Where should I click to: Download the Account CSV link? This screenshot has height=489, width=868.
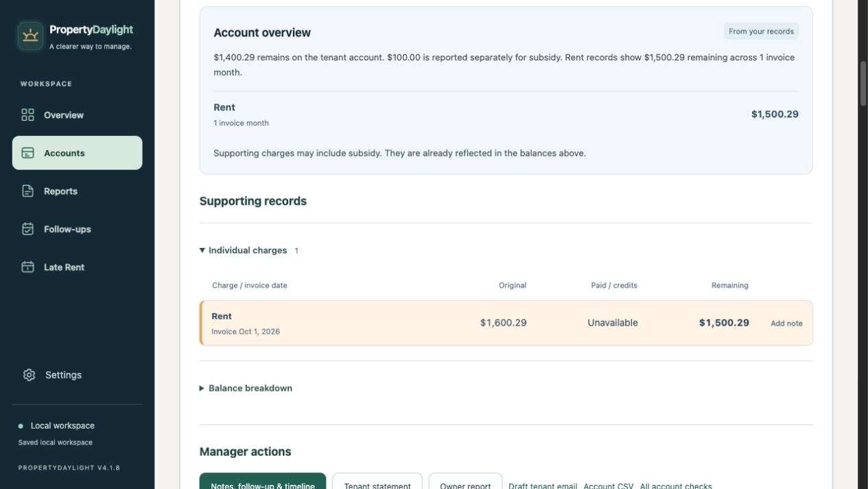(609, 486)
